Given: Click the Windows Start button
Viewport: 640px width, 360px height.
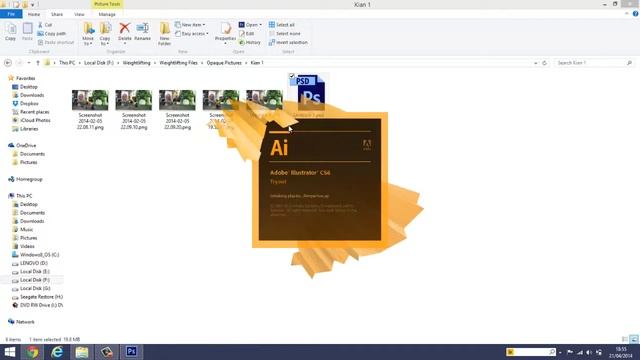Looking at the screenshot, I should click(x=9, y=352).
